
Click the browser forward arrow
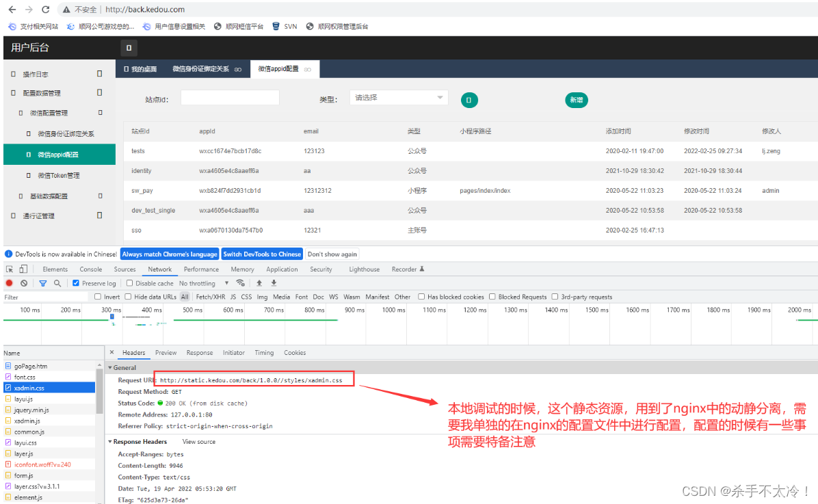[x=29, y=10]
